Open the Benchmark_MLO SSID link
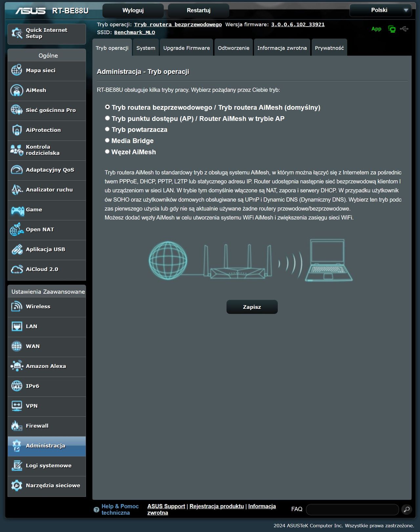 135,32
